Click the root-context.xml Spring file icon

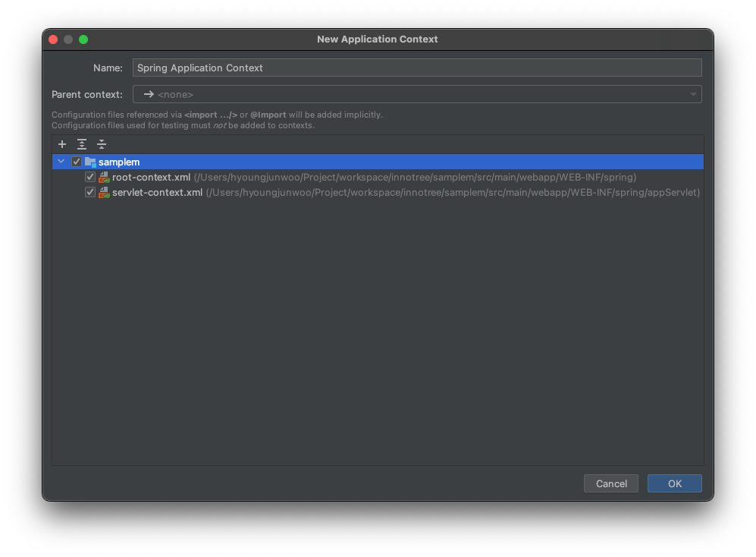click(104, 177)
